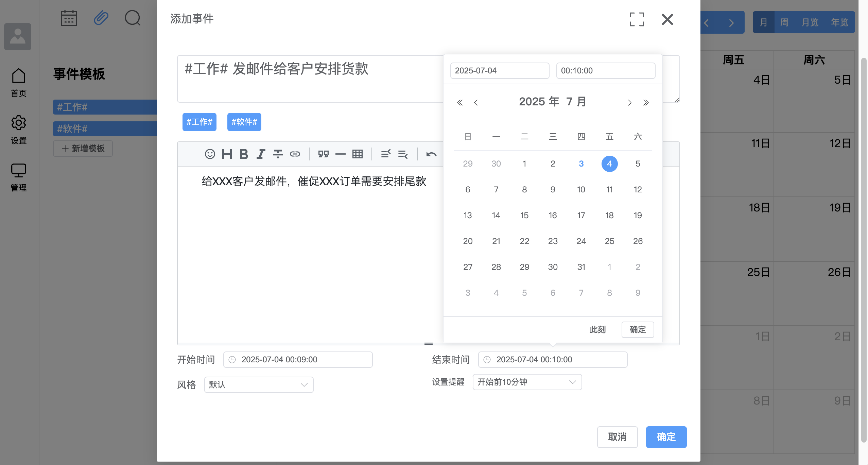Go to previous year in date picker
The height and width of the screenshot is (465, 868).
(460, 102)
